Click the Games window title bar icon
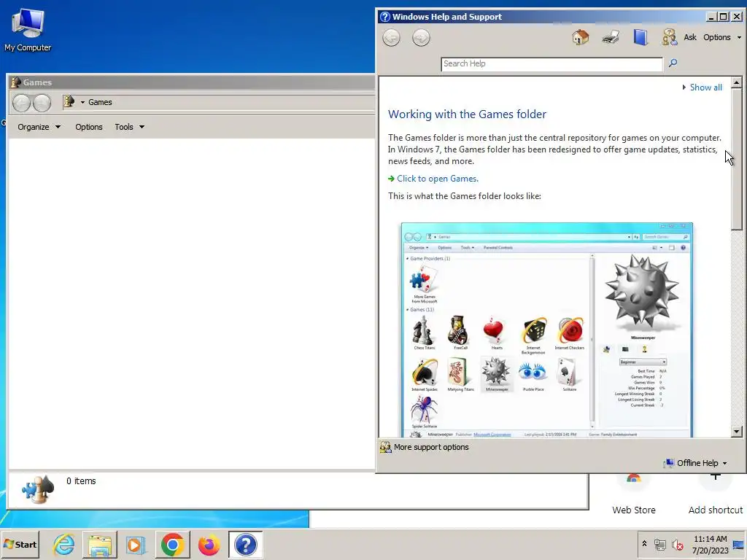Screen dimensions: 747x560 click(16, 82)
